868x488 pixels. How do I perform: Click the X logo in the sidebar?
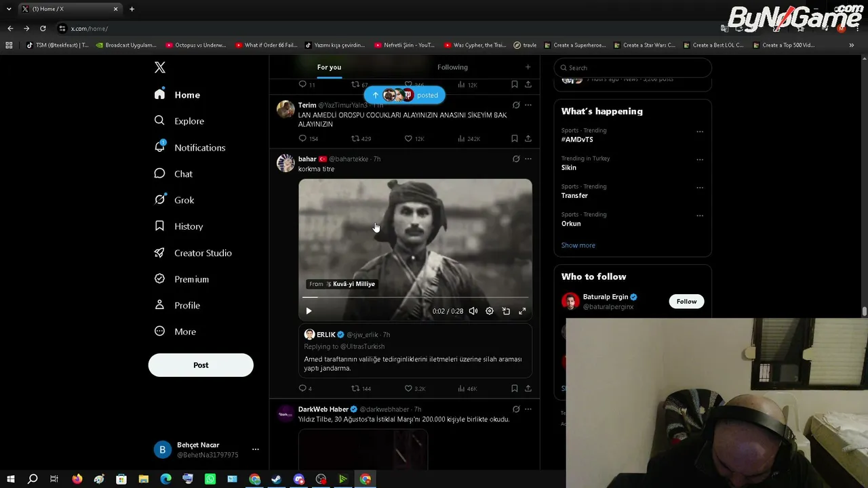tap(160, 67)
